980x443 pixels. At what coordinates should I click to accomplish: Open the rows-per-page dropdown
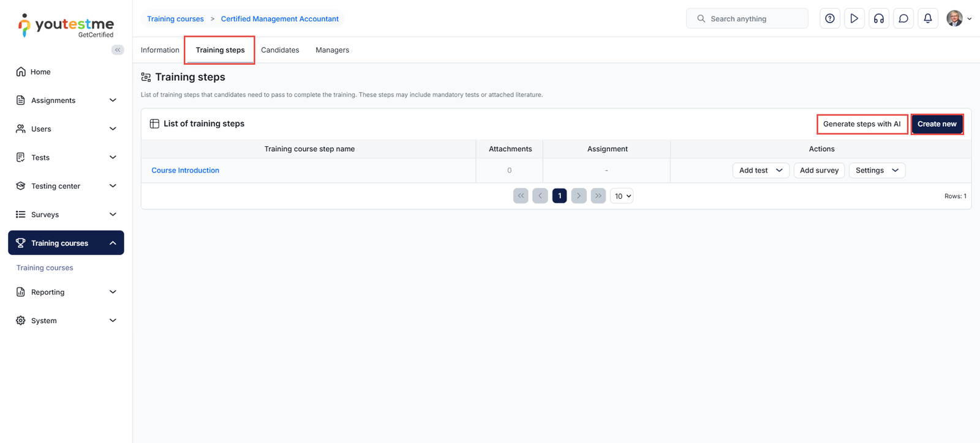click(x=622, y=196)
